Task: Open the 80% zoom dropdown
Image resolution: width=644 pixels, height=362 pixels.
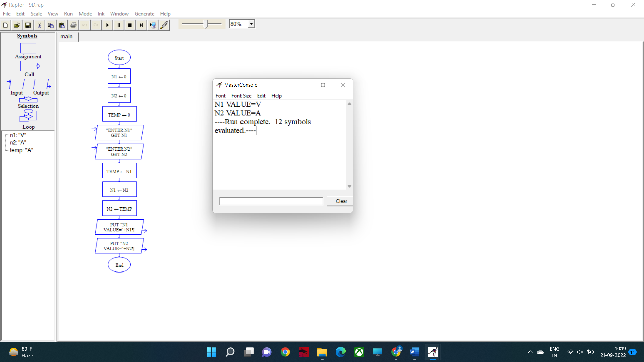Action: [x=251, y=24]
